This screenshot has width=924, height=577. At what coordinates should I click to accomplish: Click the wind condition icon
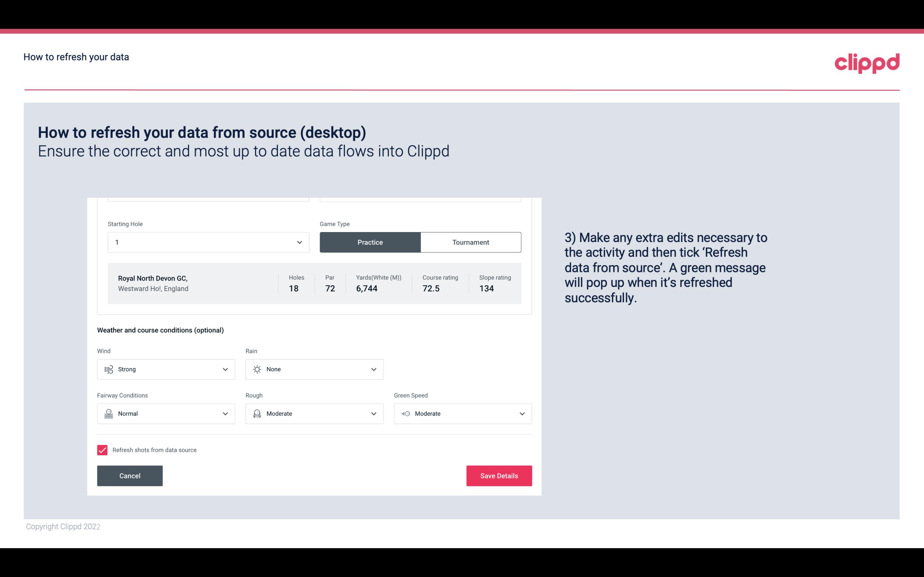(x=108, y=369)
